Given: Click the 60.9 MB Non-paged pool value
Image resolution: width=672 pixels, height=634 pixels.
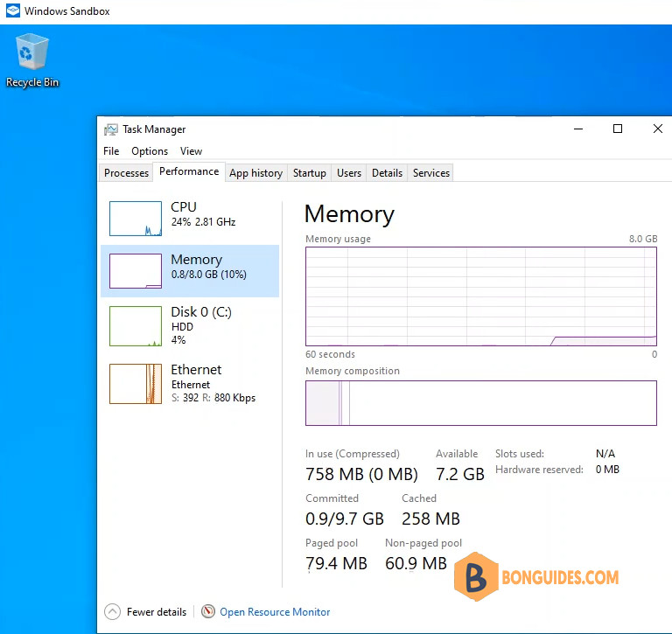Looking at the screenshot, I should pos(416,563).
